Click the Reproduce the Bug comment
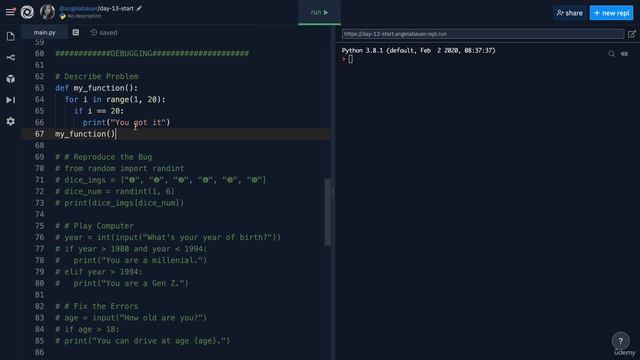 (x=104, y=157)
